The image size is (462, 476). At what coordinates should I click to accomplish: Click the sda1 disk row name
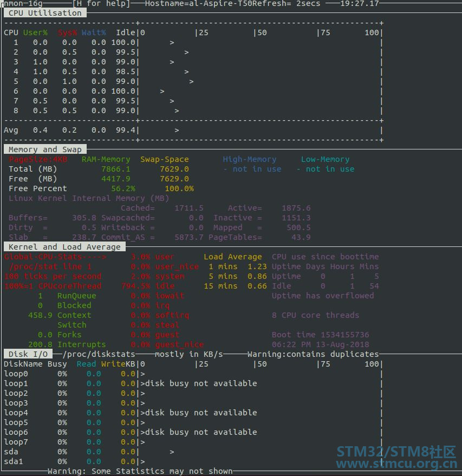pyautogui.click(x=14, y=461)
